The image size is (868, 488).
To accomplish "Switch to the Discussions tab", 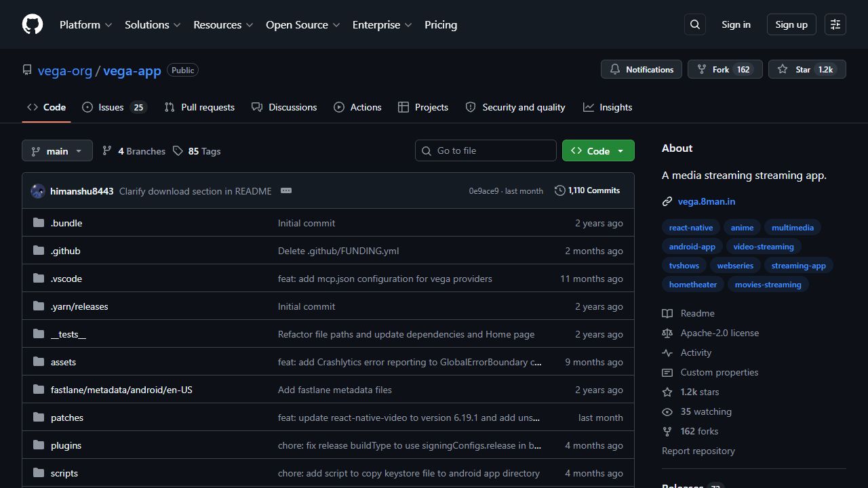I will 284,107.
